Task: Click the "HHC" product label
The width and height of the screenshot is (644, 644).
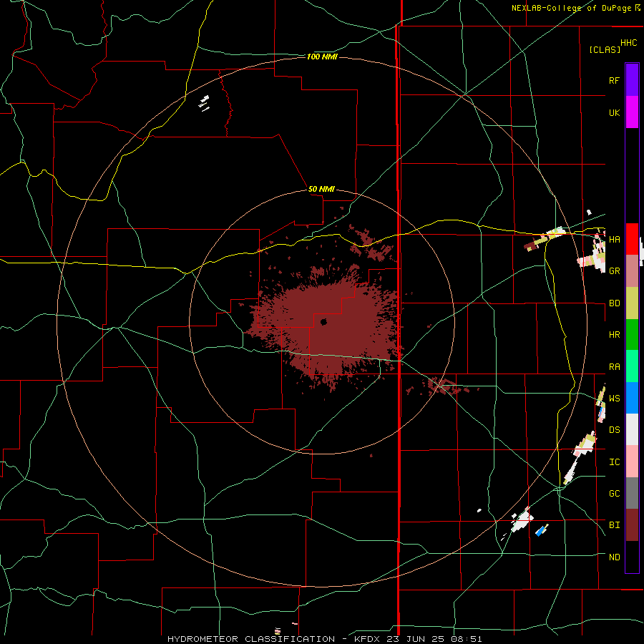Action: [628, 42]
